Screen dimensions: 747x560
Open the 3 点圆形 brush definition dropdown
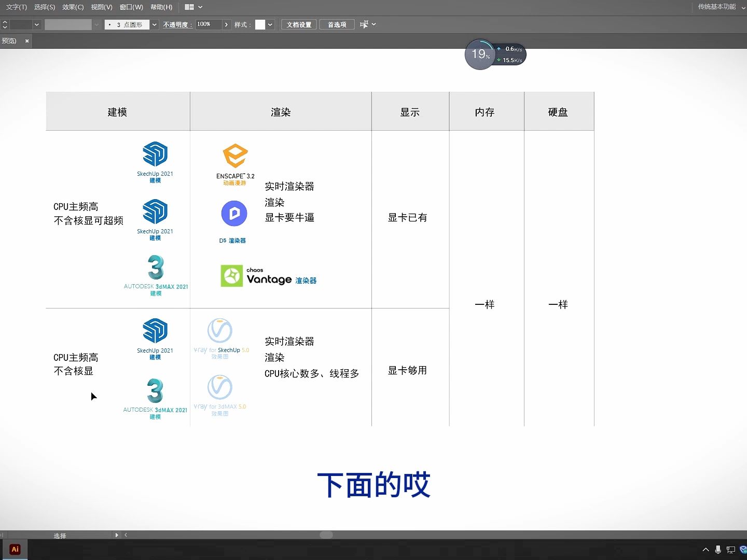coord(155,24)
